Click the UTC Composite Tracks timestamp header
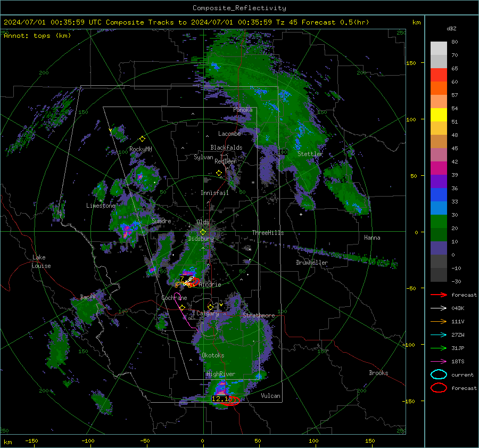 (x=186, y=22)
